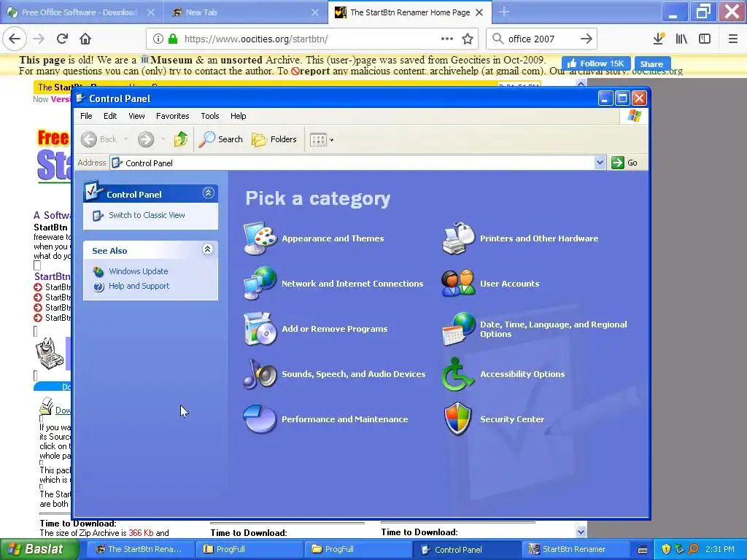747x560 pixels.
Task: Collapse the See Also section
Action: tap(208, 249)
